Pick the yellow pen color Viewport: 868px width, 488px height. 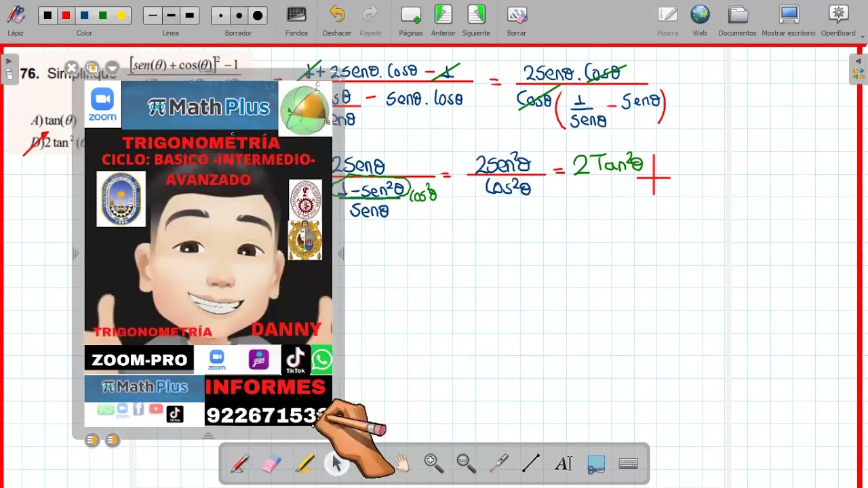(x=121, y=16)
